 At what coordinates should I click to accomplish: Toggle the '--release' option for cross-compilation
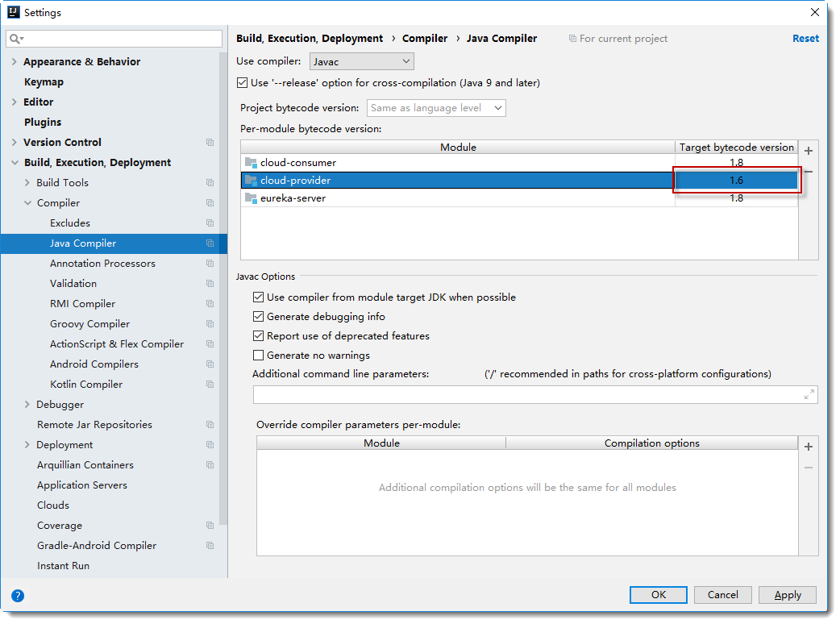point(243,83)
